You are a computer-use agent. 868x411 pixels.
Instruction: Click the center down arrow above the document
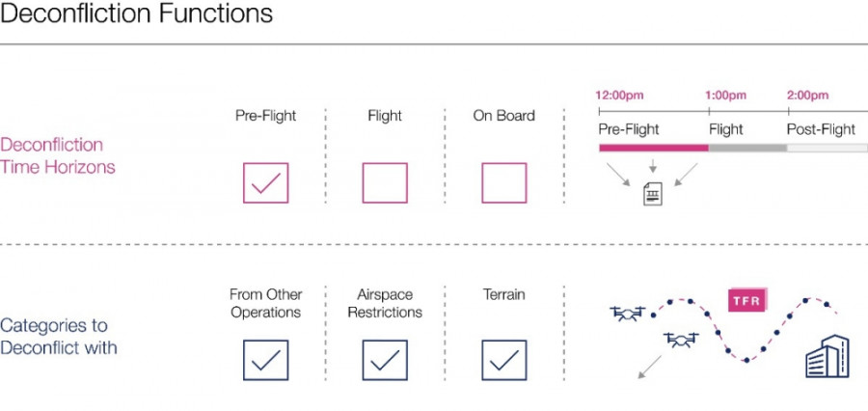tap(653, 166)
